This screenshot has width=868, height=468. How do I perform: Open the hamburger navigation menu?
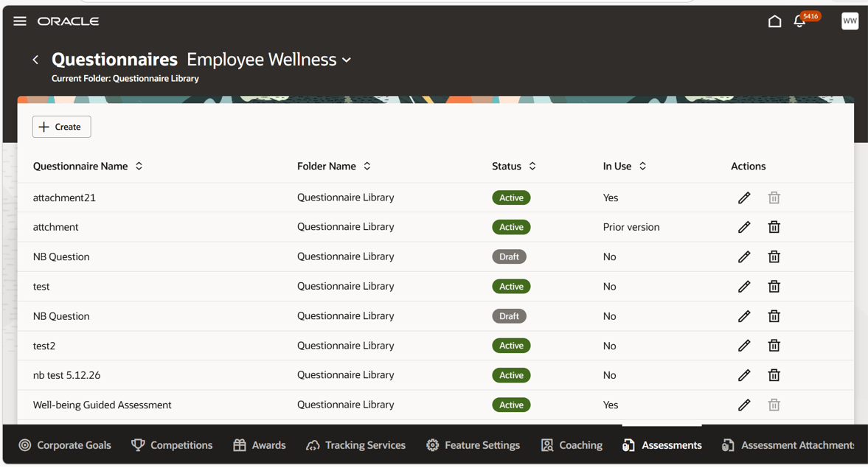pos(20,21)
